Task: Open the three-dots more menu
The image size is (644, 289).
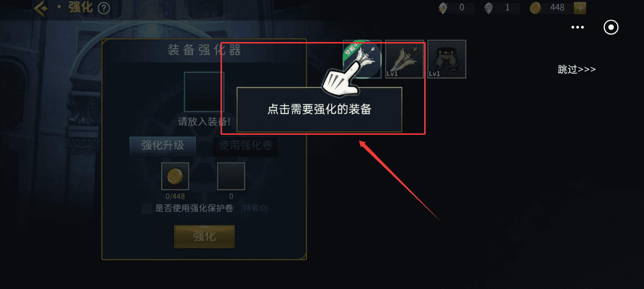Action: pos(577,27)
